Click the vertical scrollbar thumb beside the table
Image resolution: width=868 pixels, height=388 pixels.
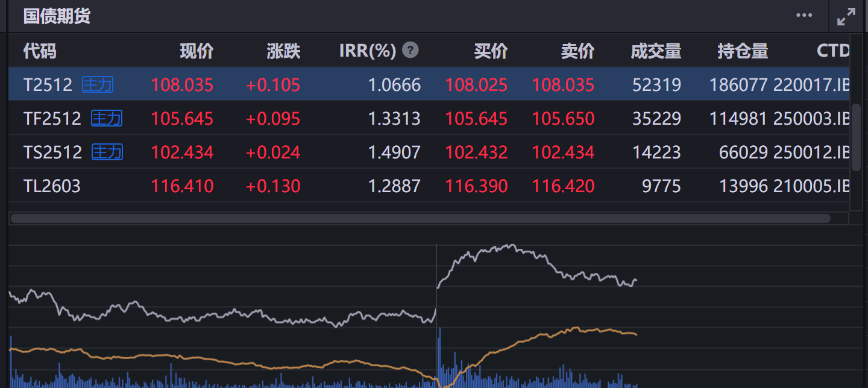tap(856, 137)
